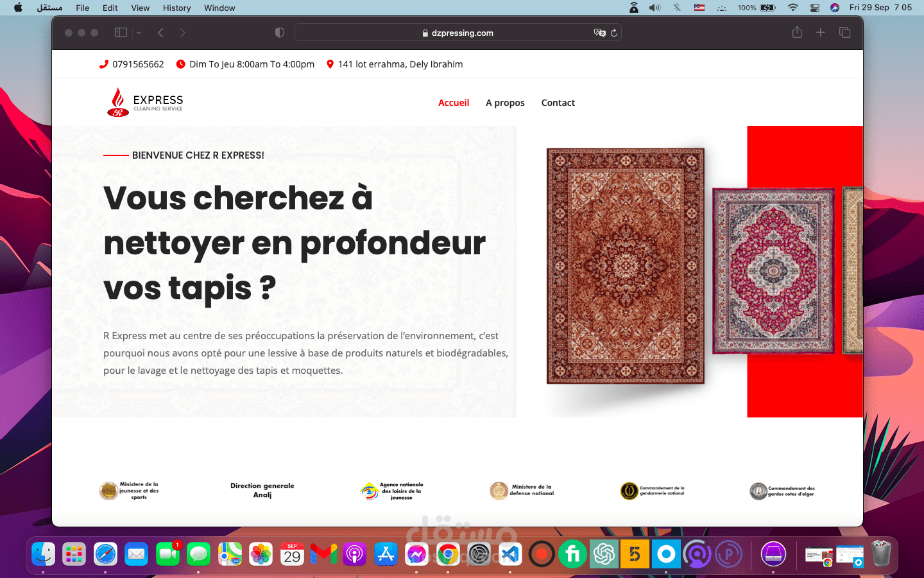Viewport: 924px width, 578px height.
Task: Open the A propos navigation link
Action: pos(505,103)
